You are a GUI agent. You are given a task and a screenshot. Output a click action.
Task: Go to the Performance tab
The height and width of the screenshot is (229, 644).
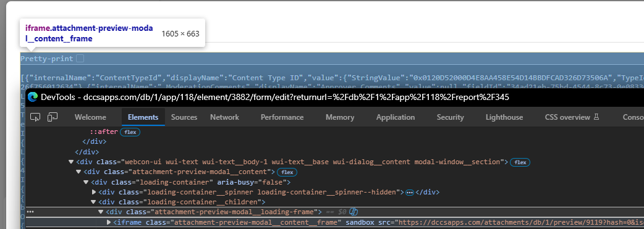pyautogui.click(x=282, y=117)
